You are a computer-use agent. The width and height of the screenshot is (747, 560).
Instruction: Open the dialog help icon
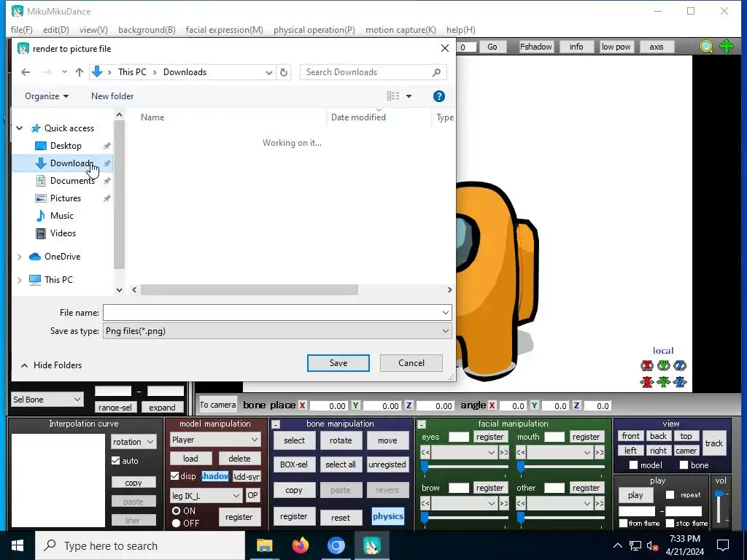(438, 96)
